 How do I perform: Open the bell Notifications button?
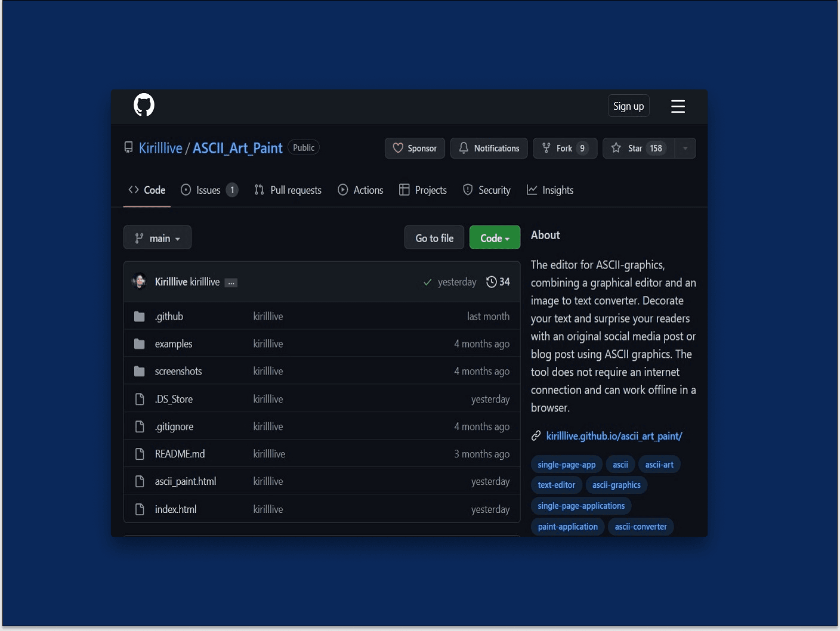[x=489, y=148]
